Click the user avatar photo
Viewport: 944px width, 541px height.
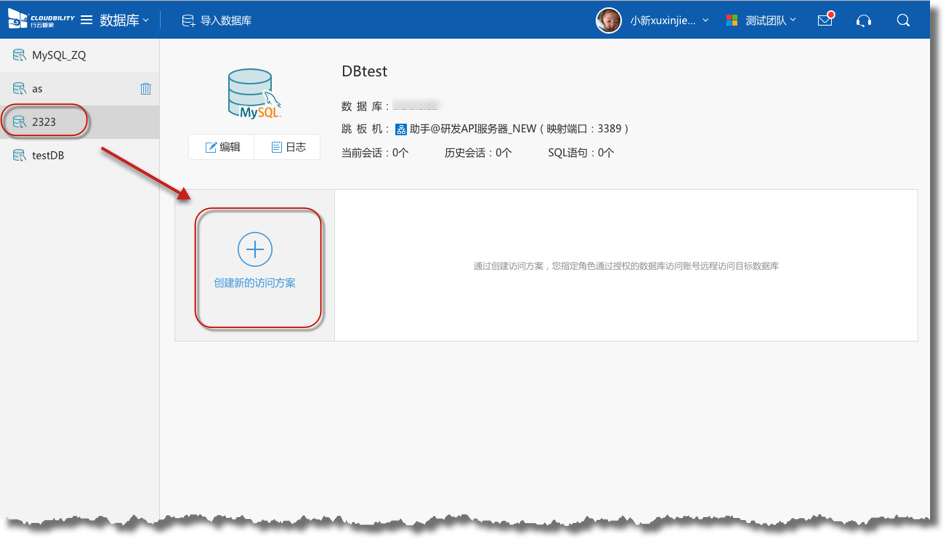point(609,20)
